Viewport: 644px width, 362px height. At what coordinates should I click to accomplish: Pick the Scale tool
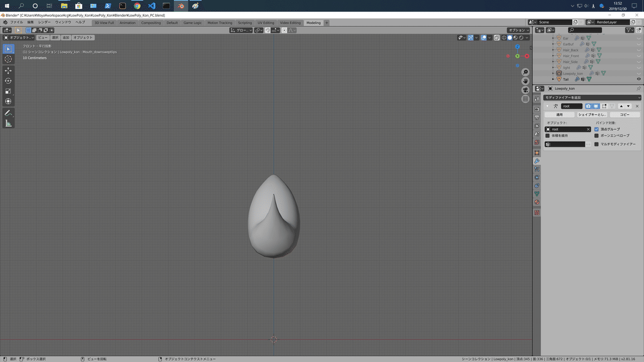pos(8,91)
